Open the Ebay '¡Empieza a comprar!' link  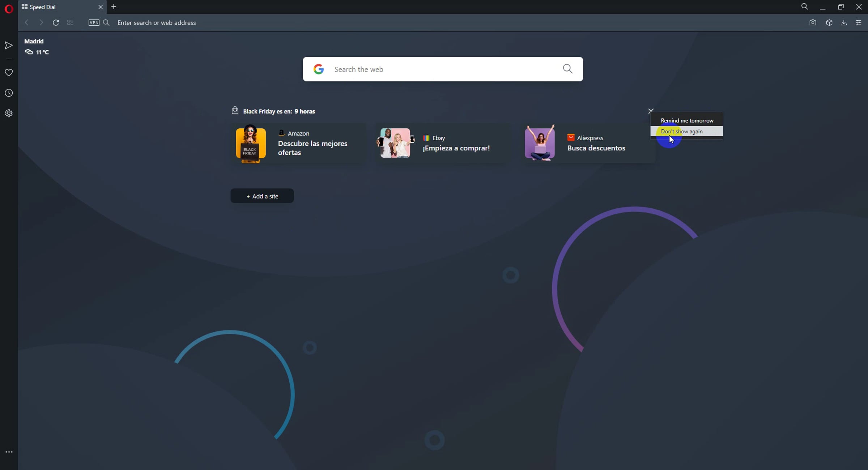456,148
